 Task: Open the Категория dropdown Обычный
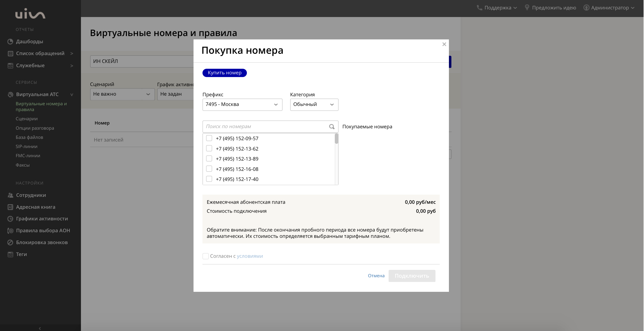tap(314, 105)
